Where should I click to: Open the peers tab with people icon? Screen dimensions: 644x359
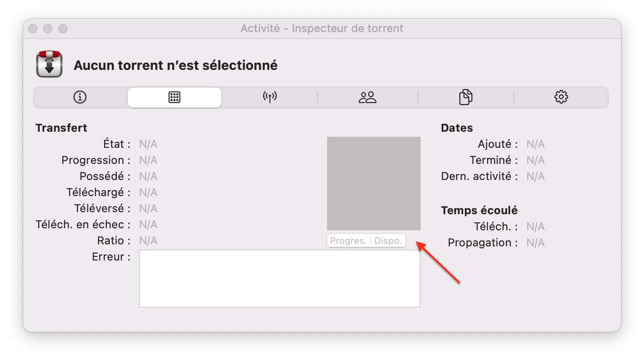369,97
